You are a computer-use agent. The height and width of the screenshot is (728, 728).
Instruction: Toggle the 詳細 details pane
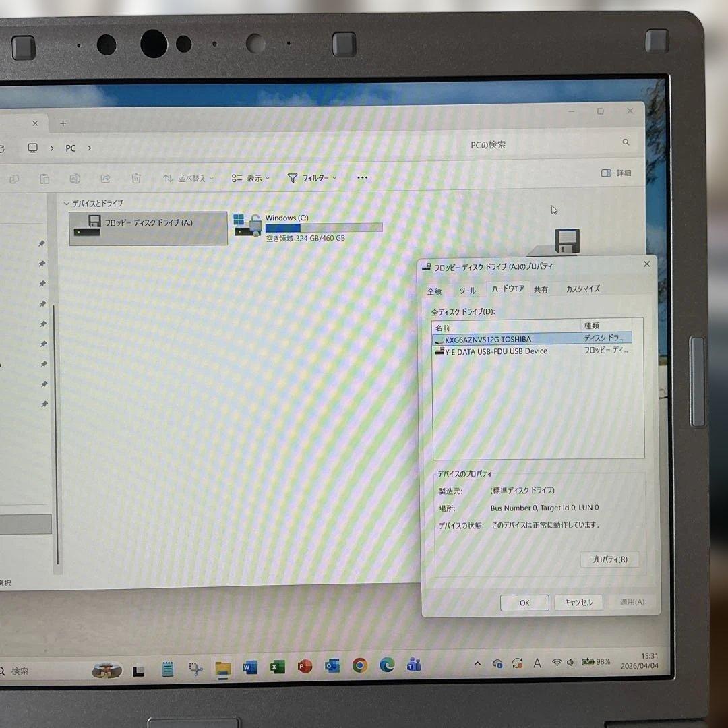click(x=616, y=173)
